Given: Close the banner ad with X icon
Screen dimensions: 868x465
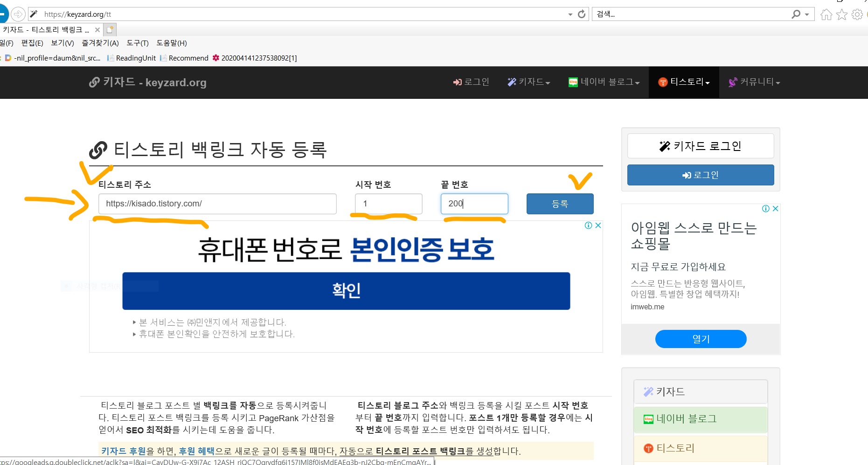Looking at the screenshot, I should tap(598, 226).
